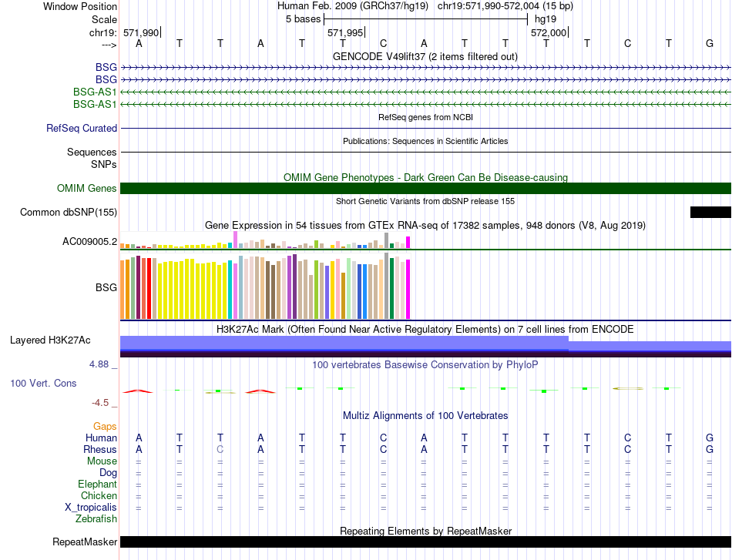Image resolution: width=732 pixels, height=560 pixels.
Task: Select the Rhesus species row label
Action: 100,449
